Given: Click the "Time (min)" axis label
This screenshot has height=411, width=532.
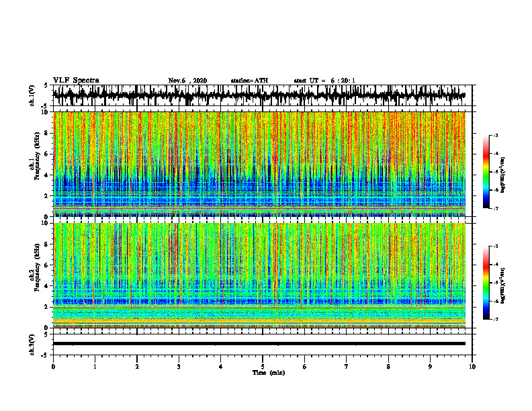Looking at the screenshot, I should (x=269, y=373).
